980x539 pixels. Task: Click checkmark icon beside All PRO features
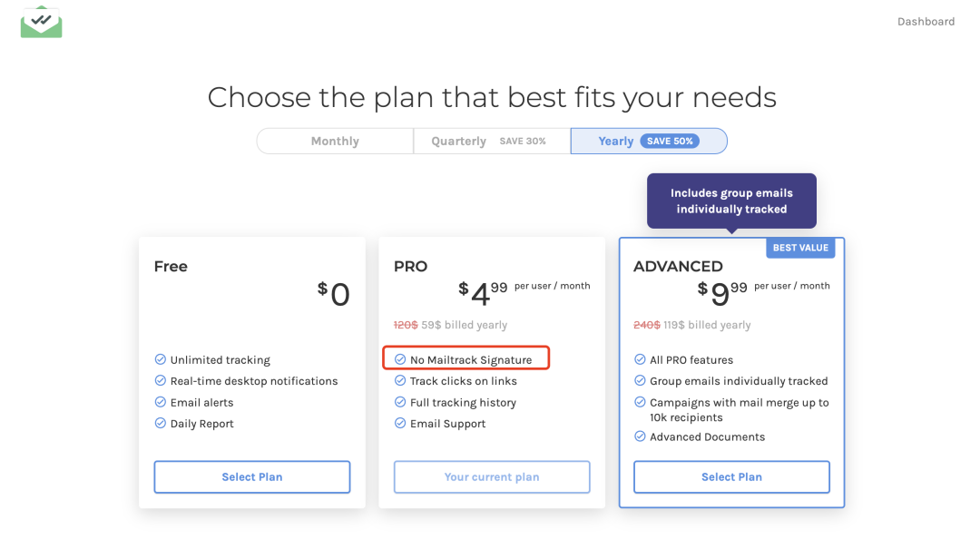tap(640, 359)
